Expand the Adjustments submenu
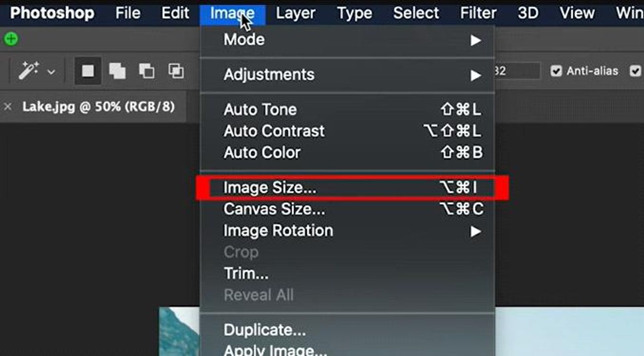Screen dimensions: 644x356 [347, 75]
